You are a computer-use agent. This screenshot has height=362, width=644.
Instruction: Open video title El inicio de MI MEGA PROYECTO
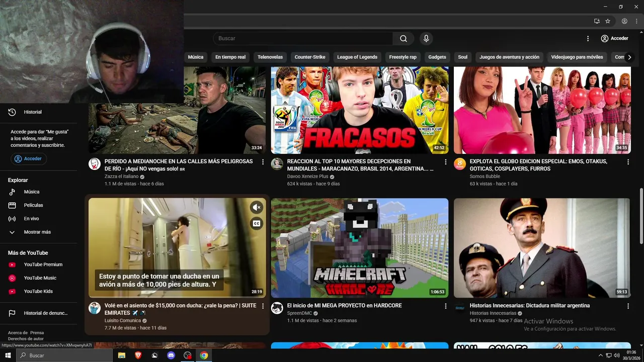345,306
